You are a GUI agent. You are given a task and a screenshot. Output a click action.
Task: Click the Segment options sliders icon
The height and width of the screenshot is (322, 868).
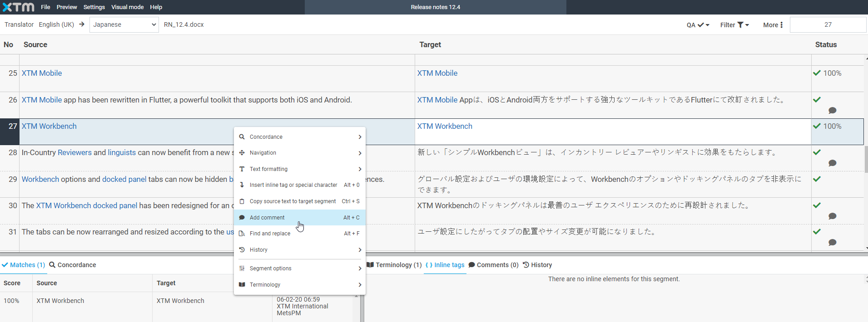pos(242,268)
